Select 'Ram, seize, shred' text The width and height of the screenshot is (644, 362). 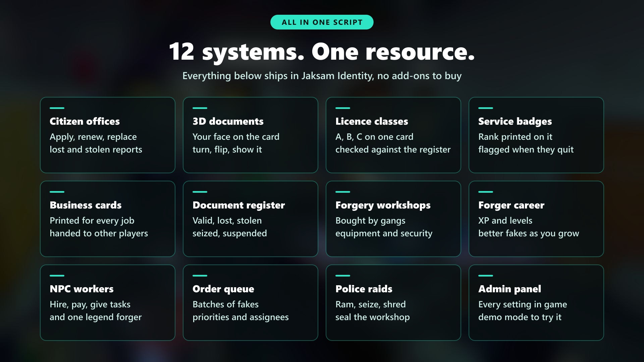point(370,304)
